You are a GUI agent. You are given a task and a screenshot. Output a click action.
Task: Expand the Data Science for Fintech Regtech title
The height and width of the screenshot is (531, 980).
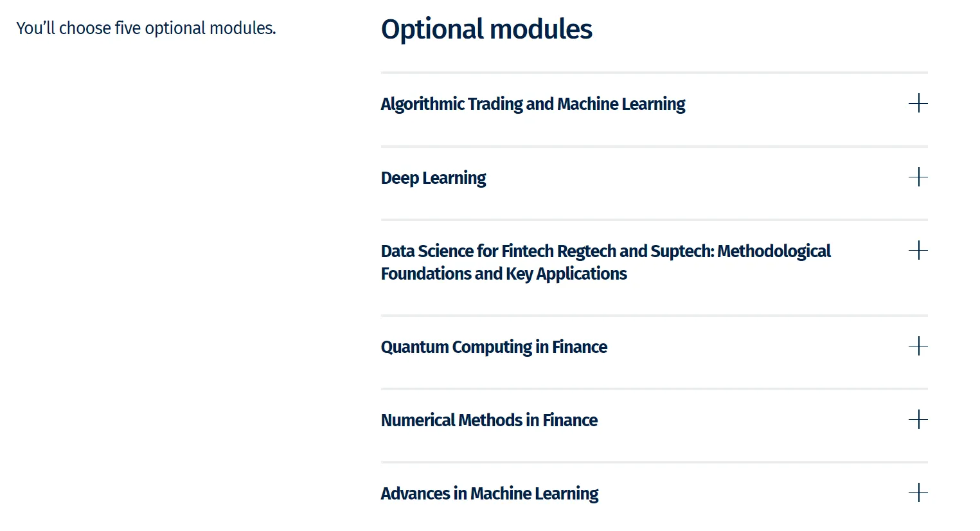coord(605,251)
